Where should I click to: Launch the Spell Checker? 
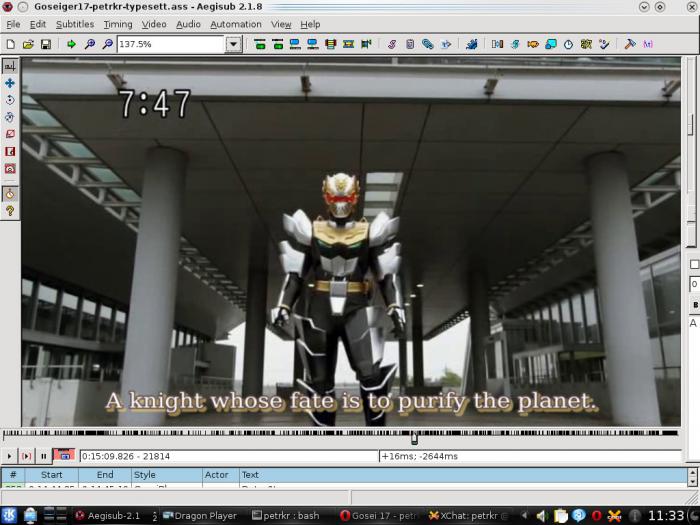[x=604, y=44]
